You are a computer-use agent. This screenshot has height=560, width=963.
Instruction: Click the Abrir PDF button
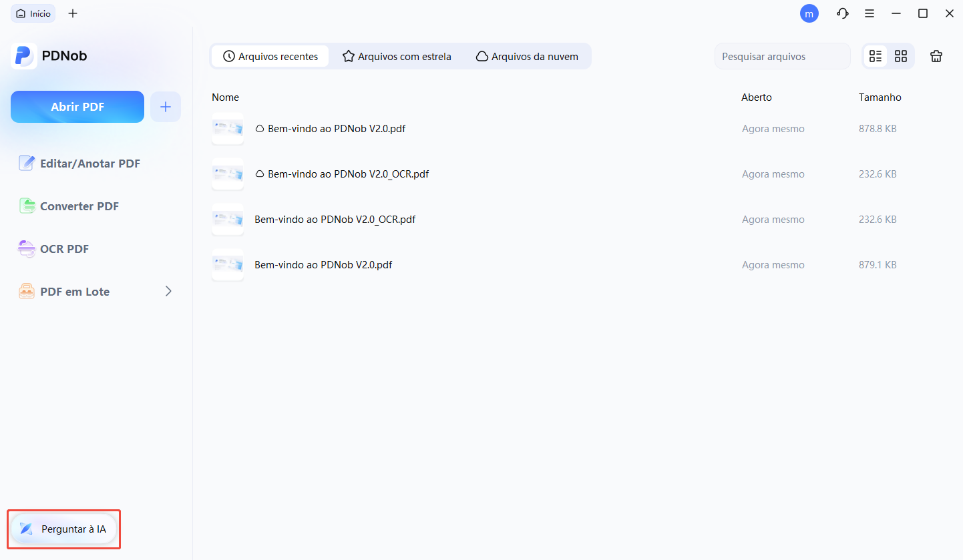point(77,107)
